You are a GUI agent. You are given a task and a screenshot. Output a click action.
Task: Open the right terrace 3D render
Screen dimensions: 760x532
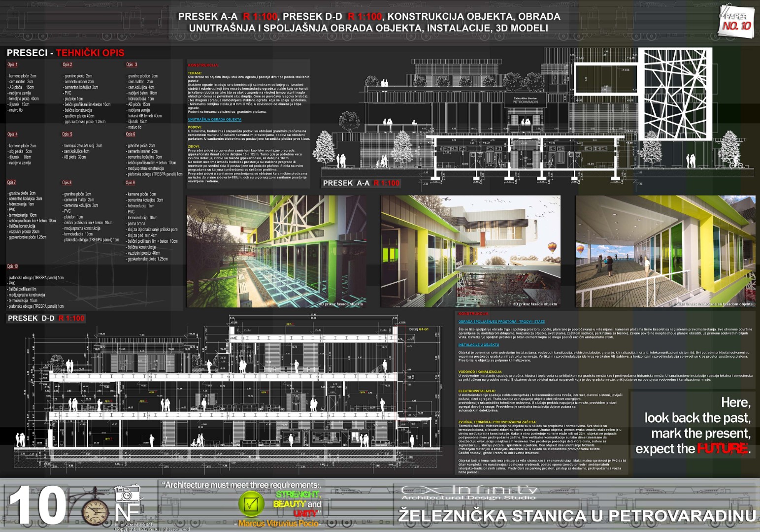(x=665, y=251)
